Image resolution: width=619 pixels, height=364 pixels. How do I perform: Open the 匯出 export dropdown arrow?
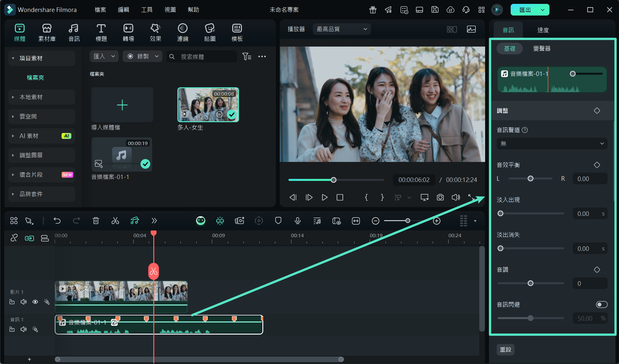[543, 10]
